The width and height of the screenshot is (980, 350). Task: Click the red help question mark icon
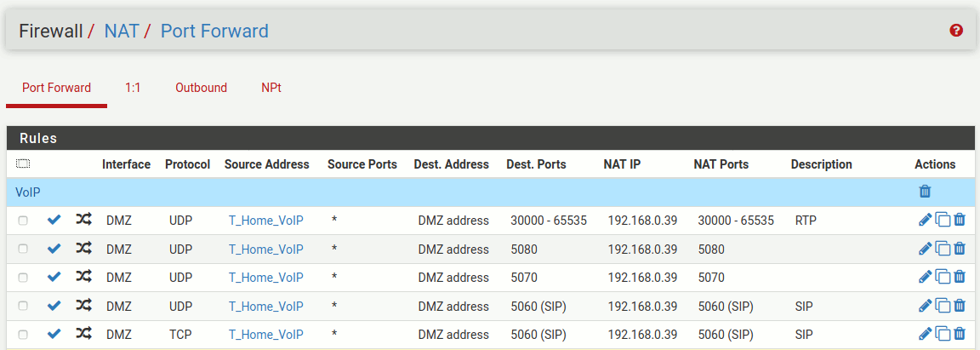click(956, 31)
